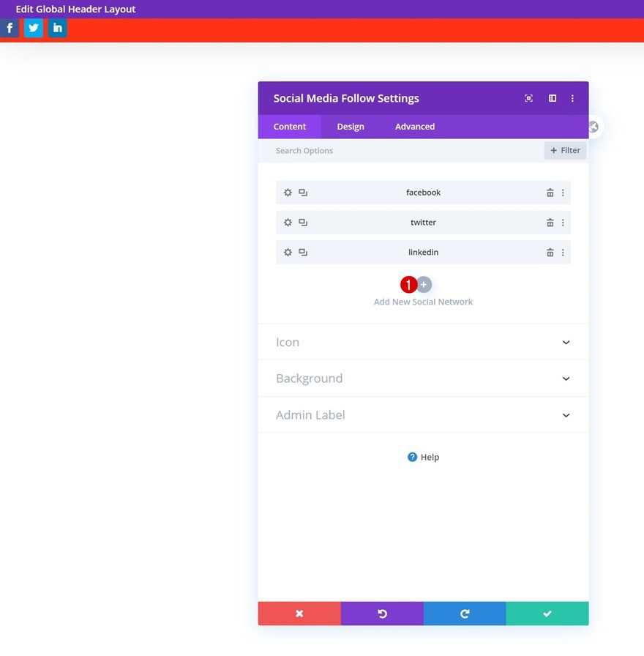Switch modal to split view layout
The height and width of the screenshot is (656, 644).
552,98
